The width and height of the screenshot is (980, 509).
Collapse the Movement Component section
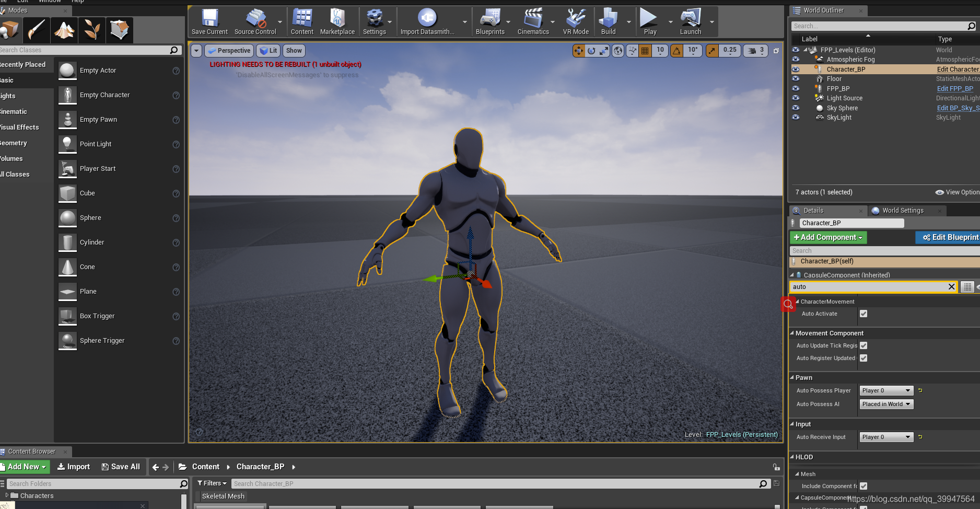792,333
